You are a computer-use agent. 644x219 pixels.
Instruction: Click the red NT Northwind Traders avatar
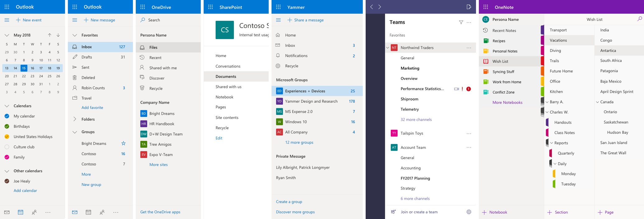click(x=394, y=48)
